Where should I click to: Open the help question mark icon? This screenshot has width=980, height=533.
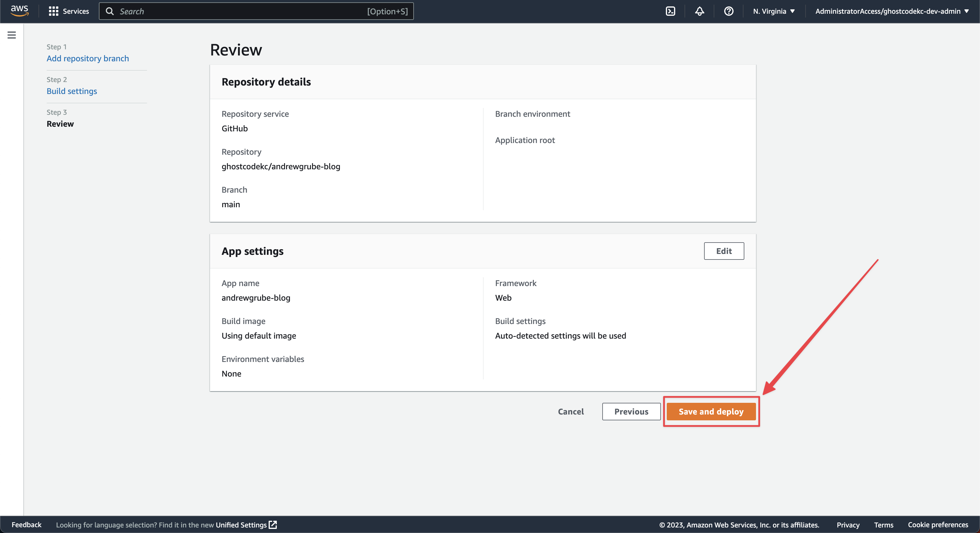(x=729, y=11)
